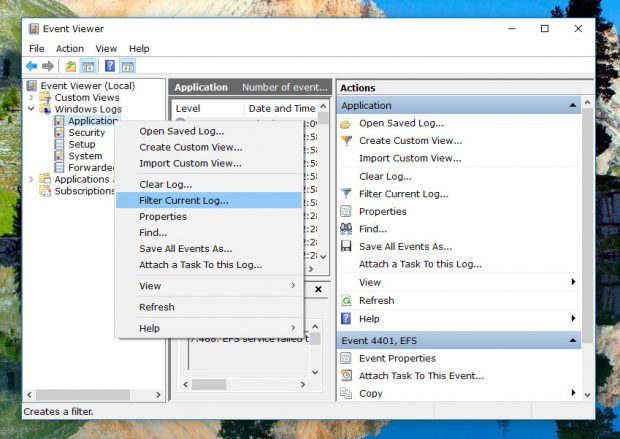Choose Refresh in context menu
The width and height of the screenshot is (620, 439).
pyautogui.click(x=209, y=307)
